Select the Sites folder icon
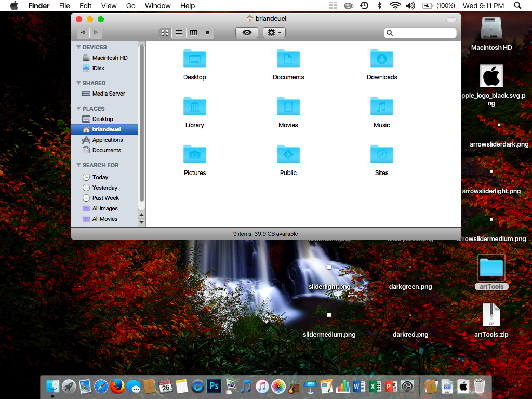The height and width of the screenshot is (399, 532). (382, 154)
